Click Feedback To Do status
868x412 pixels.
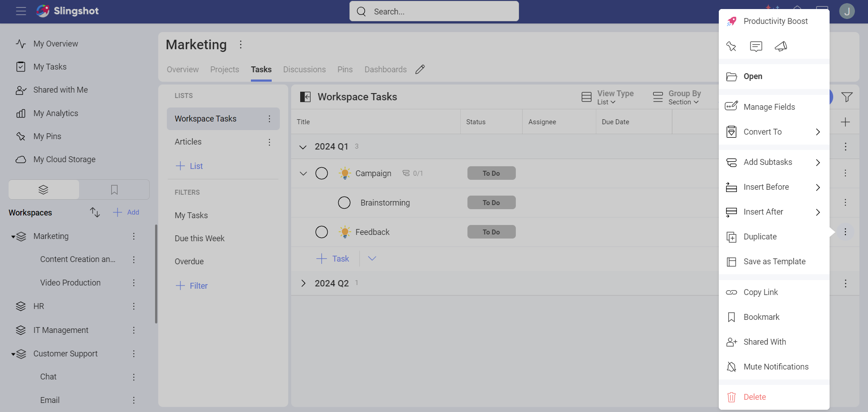(x=491, y=232)
